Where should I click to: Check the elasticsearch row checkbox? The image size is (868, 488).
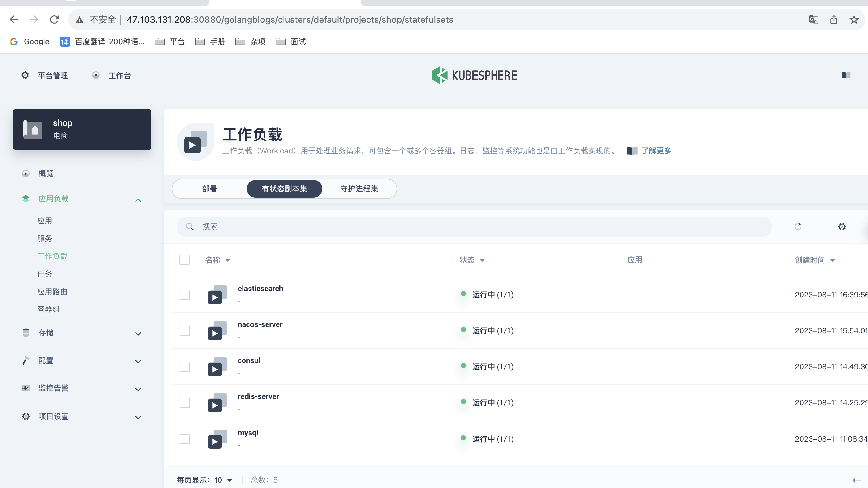click(x=185, y=295)
